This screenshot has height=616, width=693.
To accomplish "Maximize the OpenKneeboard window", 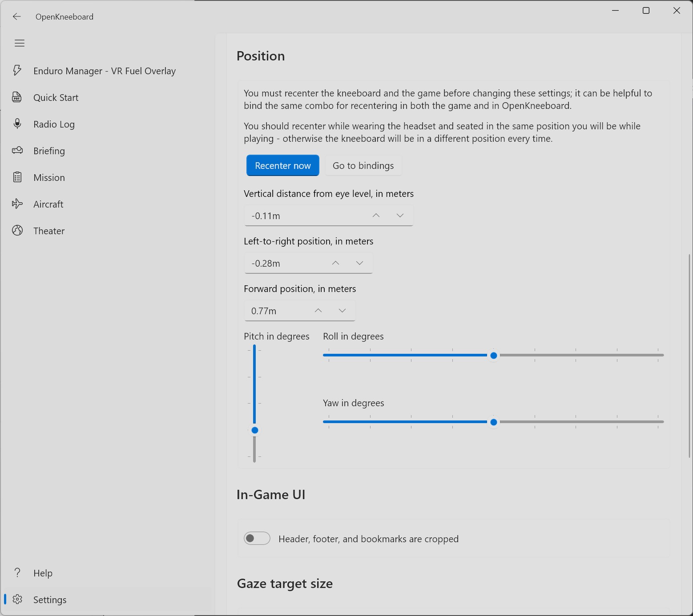I will 646,11.
